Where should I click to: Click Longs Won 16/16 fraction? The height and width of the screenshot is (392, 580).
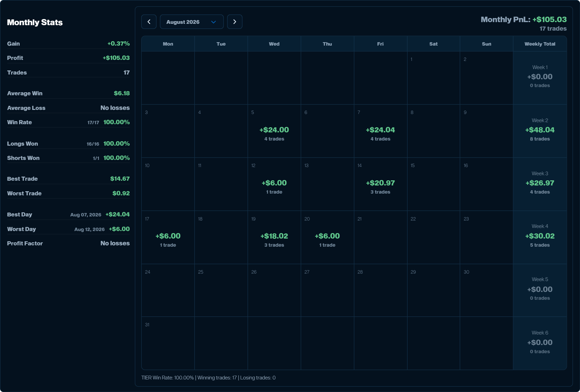click(93, 144)
